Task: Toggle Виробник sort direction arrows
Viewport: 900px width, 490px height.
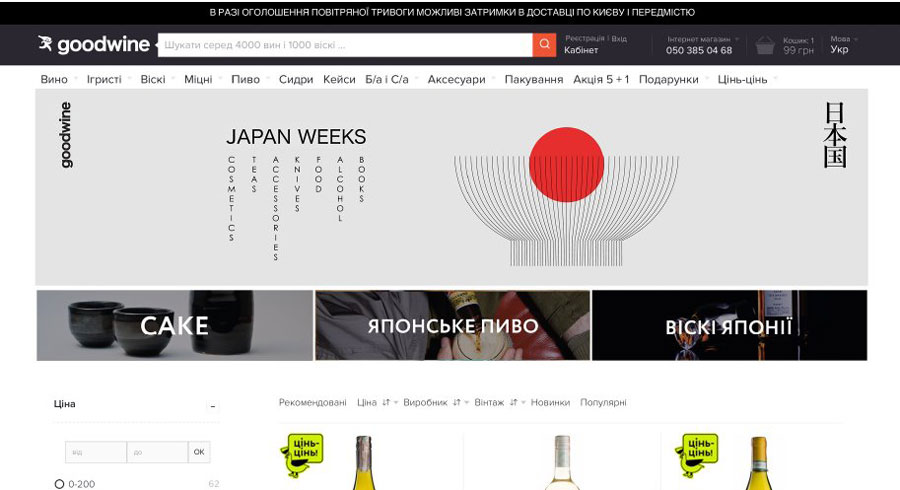Action: pyautogui.click(x=457, y=403)
